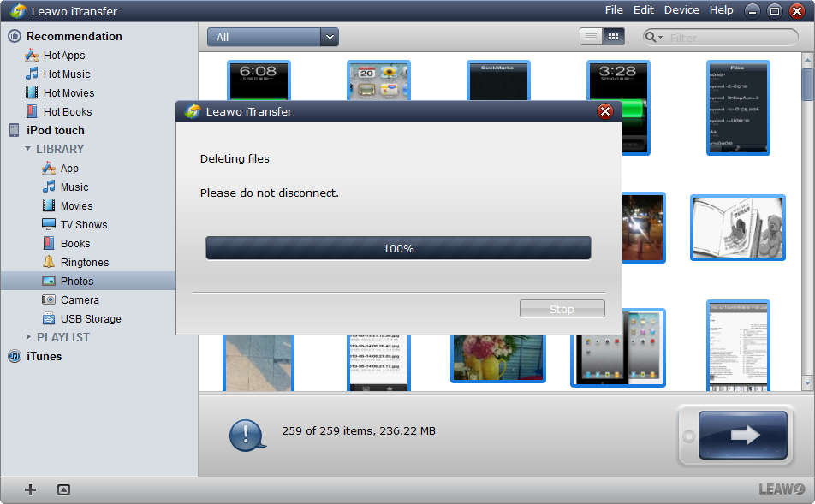Screen dimensions: 815x504
Task: Select the night street photo thumbnail
Action: (x=644, y=228)
